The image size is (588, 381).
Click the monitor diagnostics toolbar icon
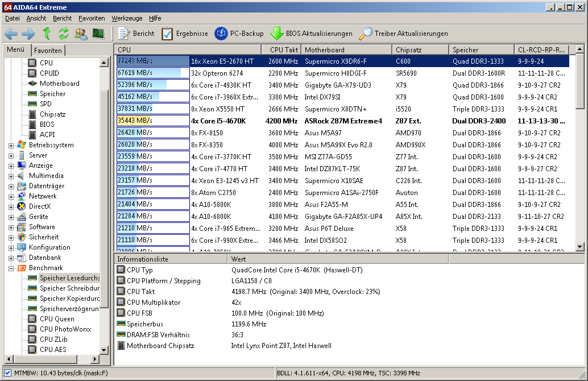(x=98, y=34)
